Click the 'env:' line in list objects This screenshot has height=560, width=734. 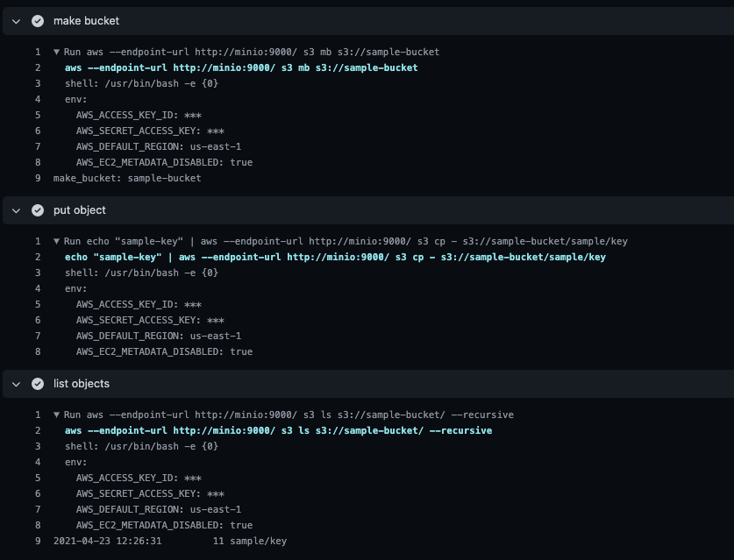click(x=75, y=462)
